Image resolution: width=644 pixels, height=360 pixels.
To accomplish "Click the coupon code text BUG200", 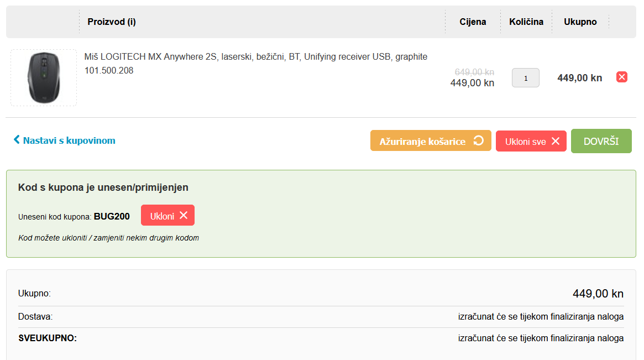I will click(x=112, y=217).
